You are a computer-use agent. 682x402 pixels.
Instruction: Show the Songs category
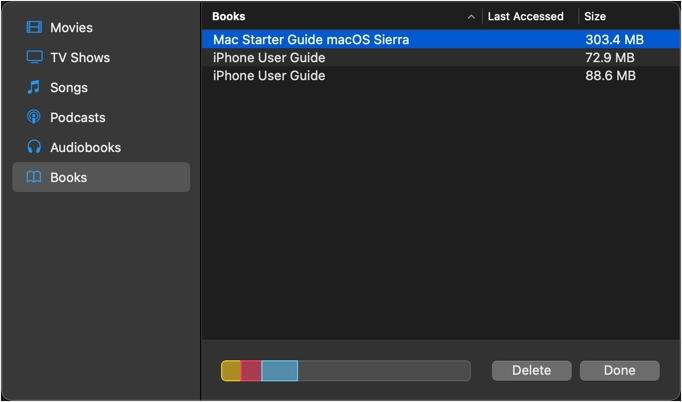(x=69, y=88)
